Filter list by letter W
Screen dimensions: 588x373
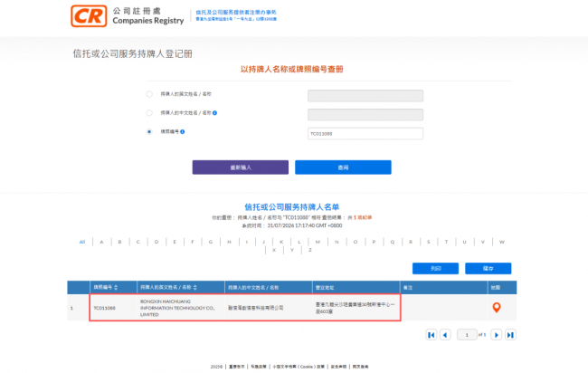[502, 242]
